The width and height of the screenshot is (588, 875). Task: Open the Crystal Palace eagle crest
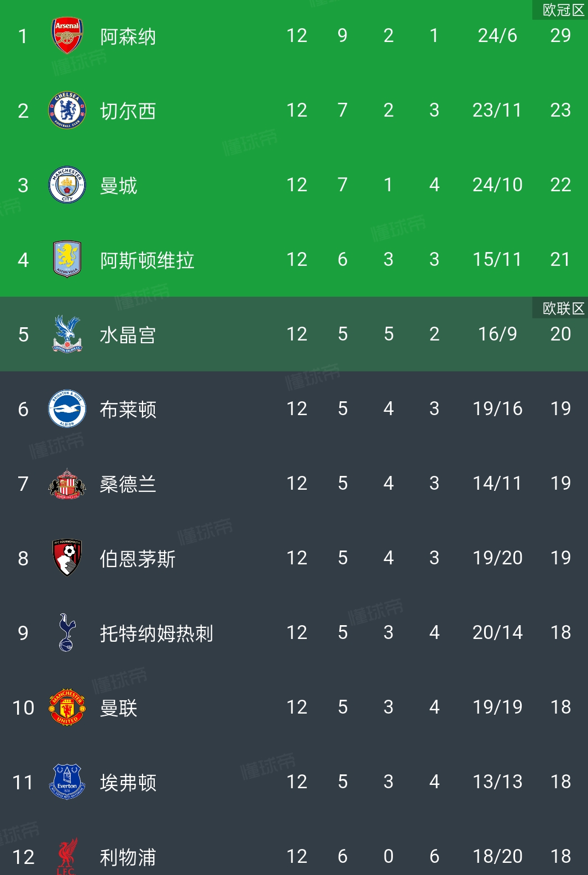(67, 334)
